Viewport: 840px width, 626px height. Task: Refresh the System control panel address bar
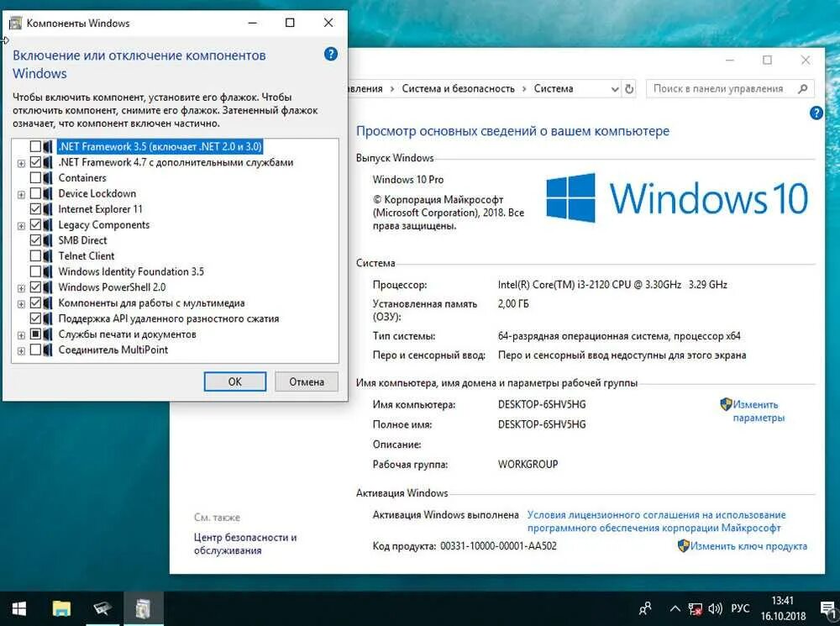click(x=629, y=88)
